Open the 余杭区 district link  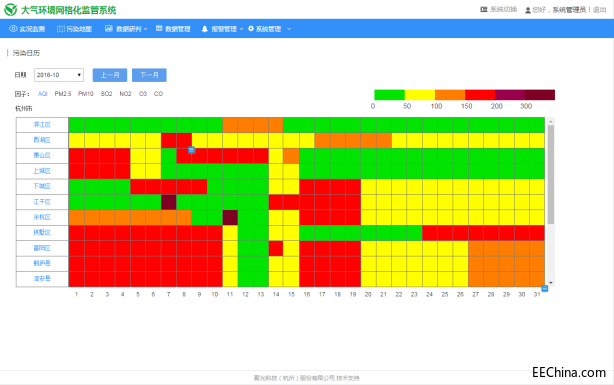(x=42, y=217)
